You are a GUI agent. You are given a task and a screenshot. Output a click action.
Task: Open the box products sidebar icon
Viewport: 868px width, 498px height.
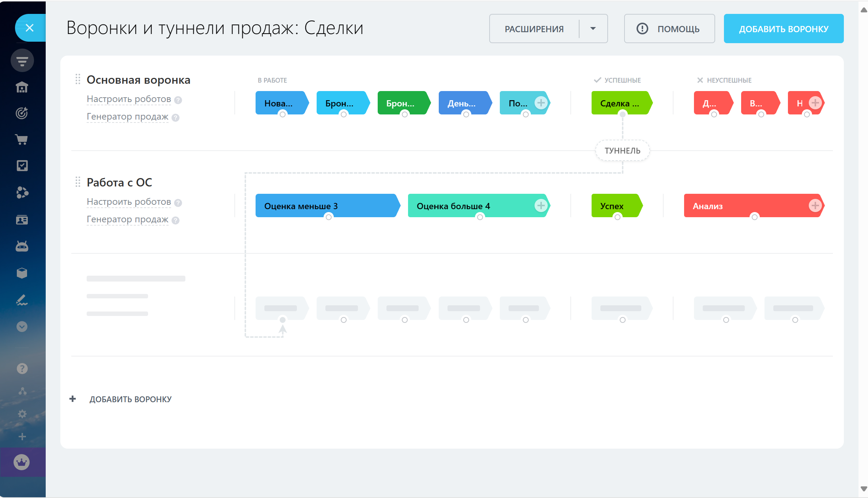tap(22, 273)
